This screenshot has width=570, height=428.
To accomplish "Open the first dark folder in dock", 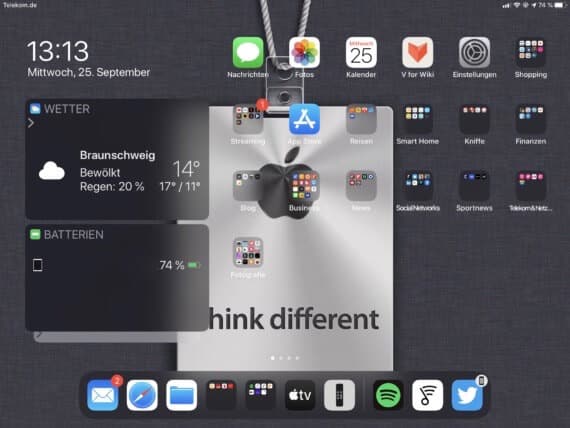I will [x=221, y=395].
